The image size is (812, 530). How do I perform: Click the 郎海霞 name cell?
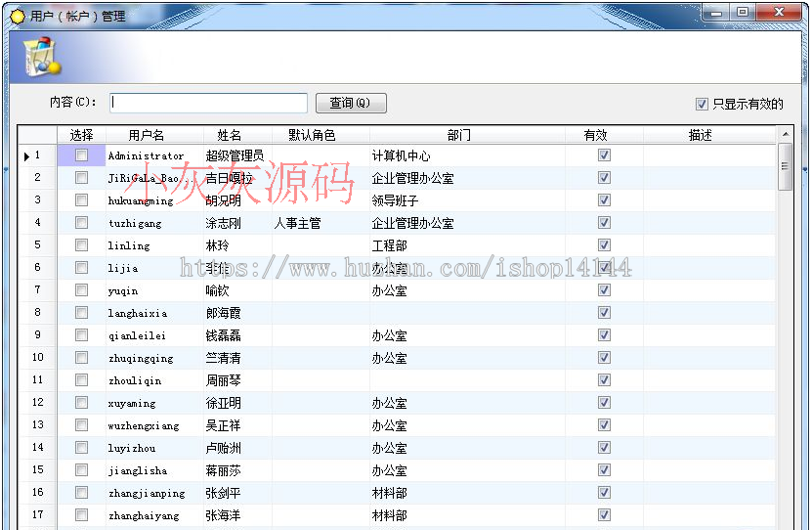point(237,313)
